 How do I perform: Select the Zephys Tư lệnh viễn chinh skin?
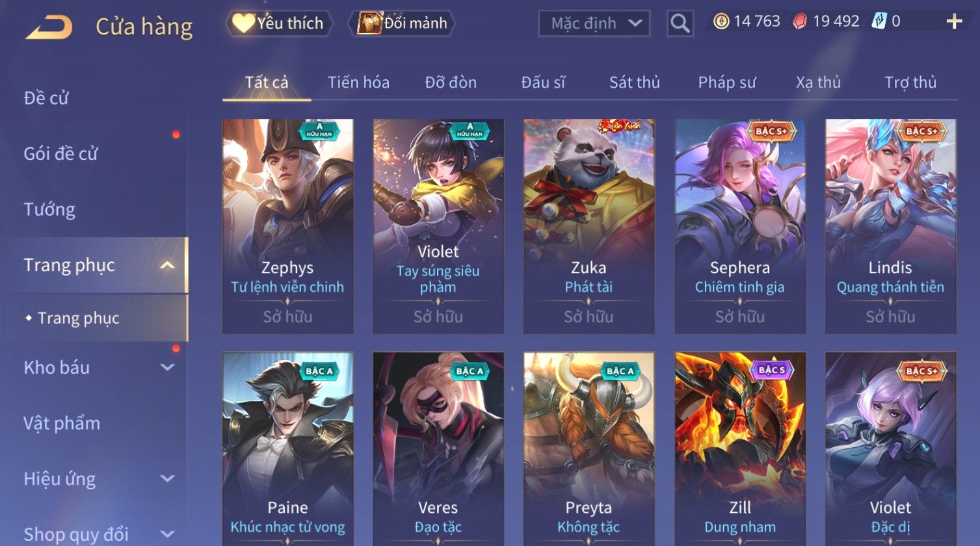288,226
